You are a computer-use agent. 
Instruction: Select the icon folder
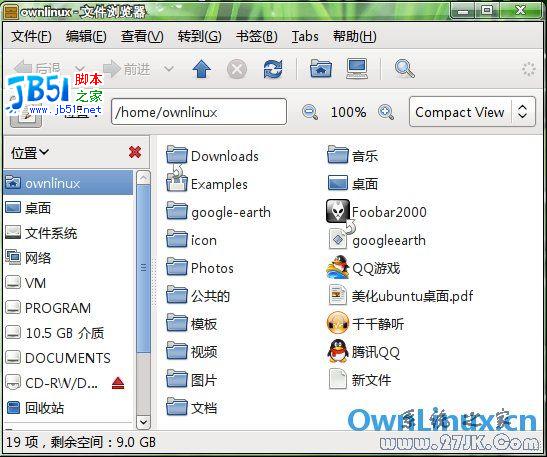coord(177,239)
